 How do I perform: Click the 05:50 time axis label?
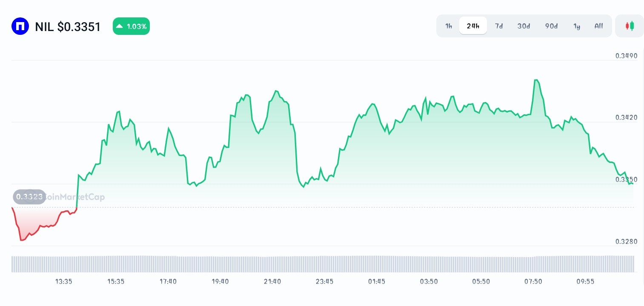[x=481, y=281]
